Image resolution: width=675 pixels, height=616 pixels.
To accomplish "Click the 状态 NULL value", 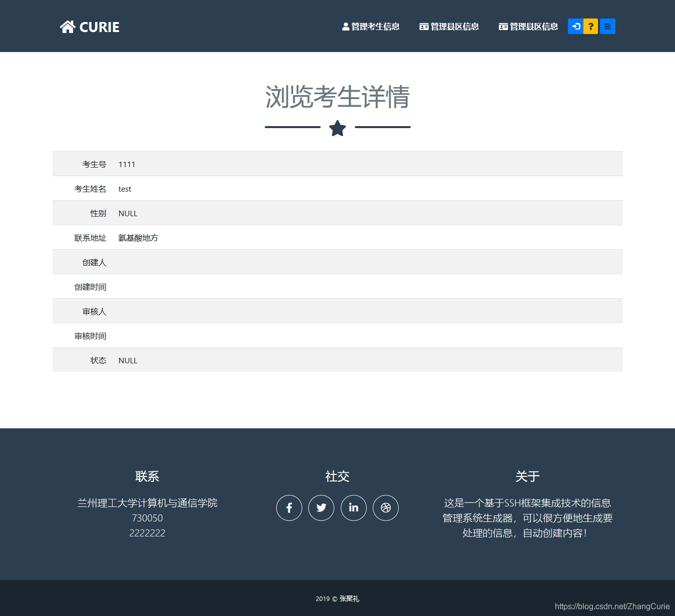I will click(x=128, y=360).
